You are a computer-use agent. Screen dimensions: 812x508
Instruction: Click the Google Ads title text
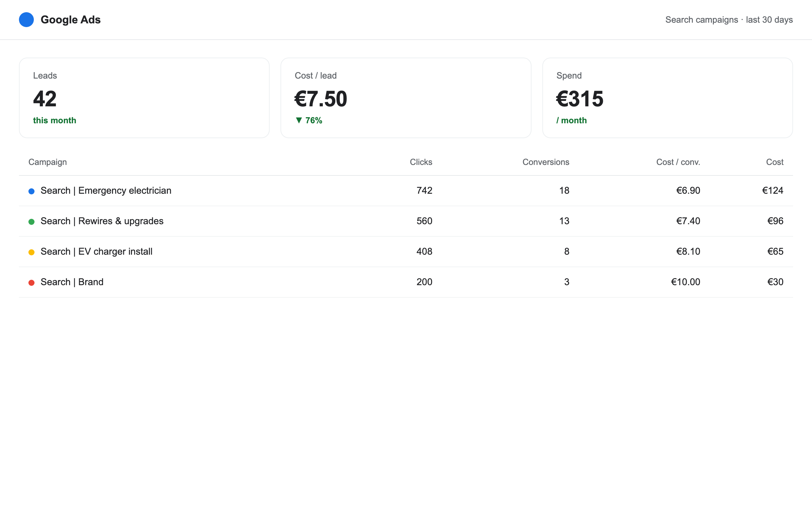point(70,20)
